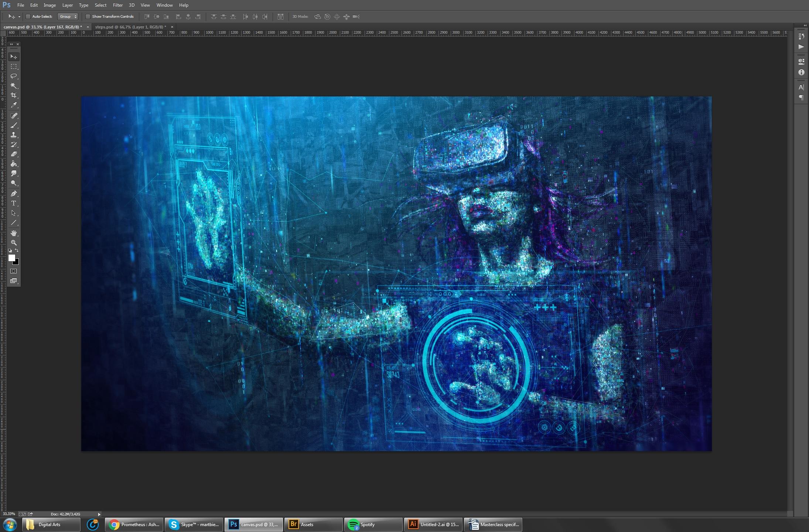Expand the collapsed right panel dock
The height and width of the screenshot is (532, 809).
pyautogui.click(x=805, y=25)
